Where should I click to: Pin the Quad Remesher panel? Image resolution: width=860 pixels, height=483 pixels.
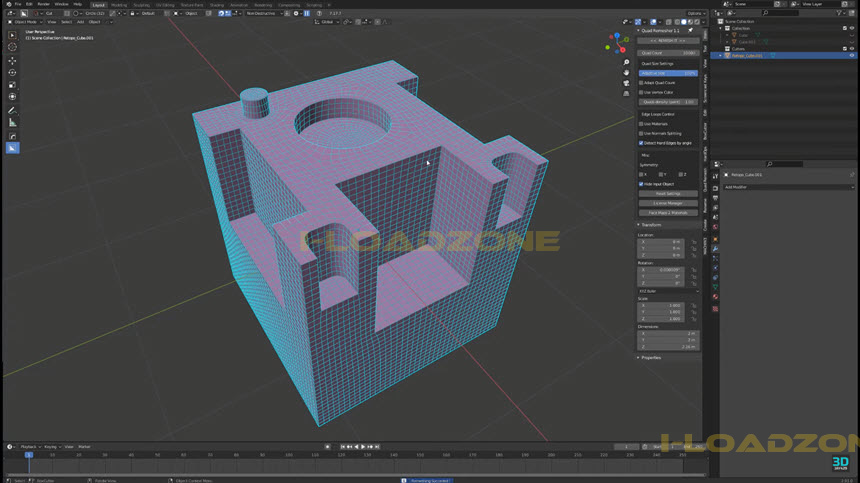point(691,31)
